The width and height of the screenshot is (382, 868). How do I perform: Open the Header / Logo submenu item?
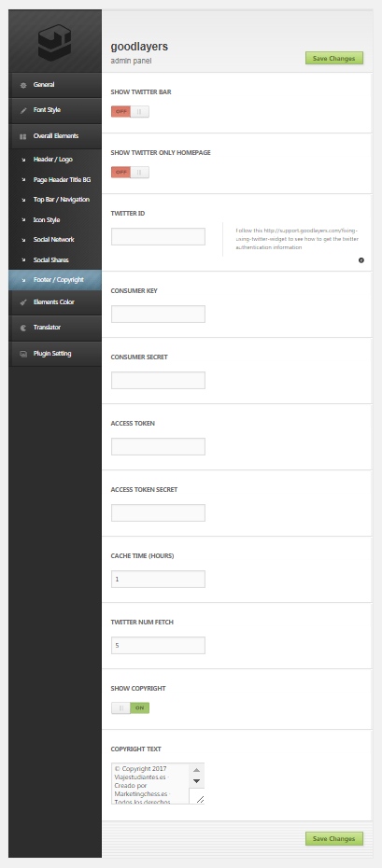tap(52, 160)
